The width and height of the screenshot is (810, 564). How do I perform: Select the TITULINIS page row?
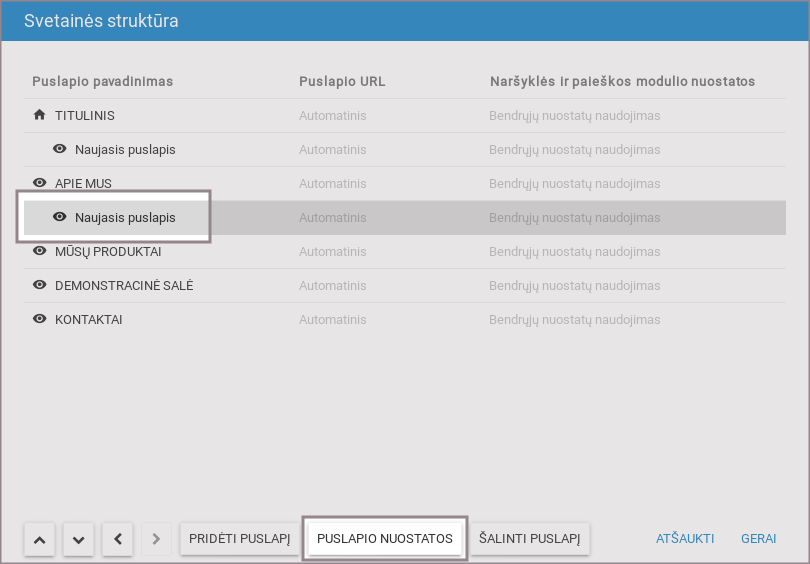point(85,115)
